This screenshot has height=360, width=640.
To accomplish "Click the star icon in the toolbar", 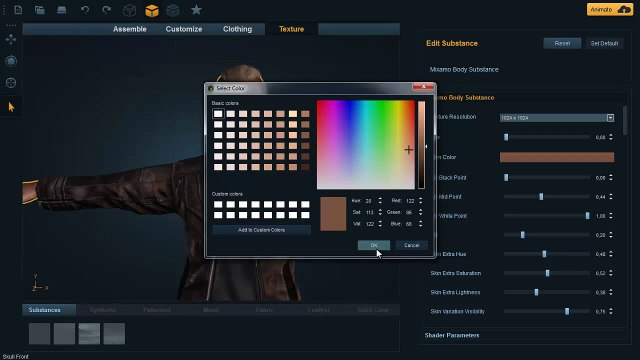I will (196, 9).
